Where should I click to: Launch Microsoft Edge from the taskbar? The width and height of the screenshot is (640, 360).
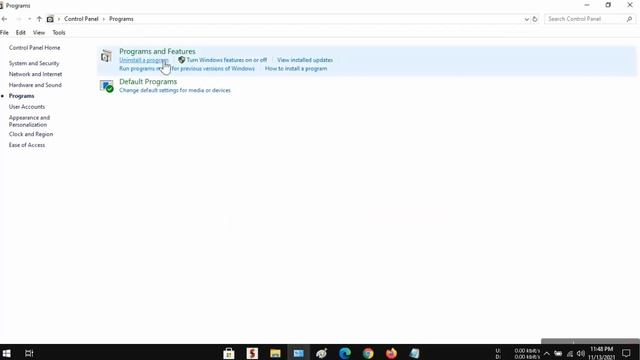tap(345, 353)
